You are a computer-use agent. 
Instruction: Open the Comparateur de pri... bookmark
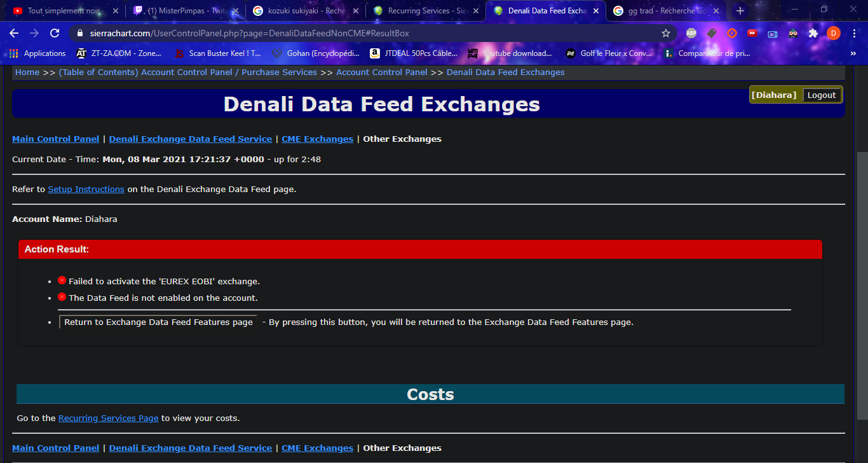(x=707, y=53)
